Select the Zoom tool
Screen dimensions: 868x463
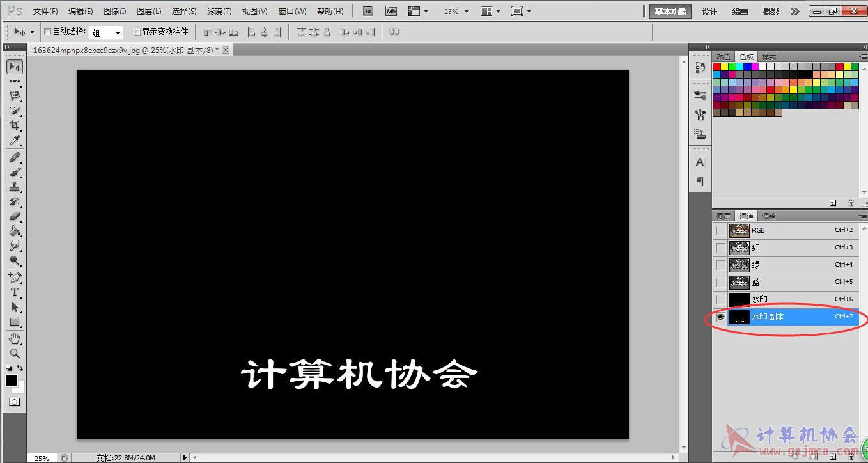(14, 353)
